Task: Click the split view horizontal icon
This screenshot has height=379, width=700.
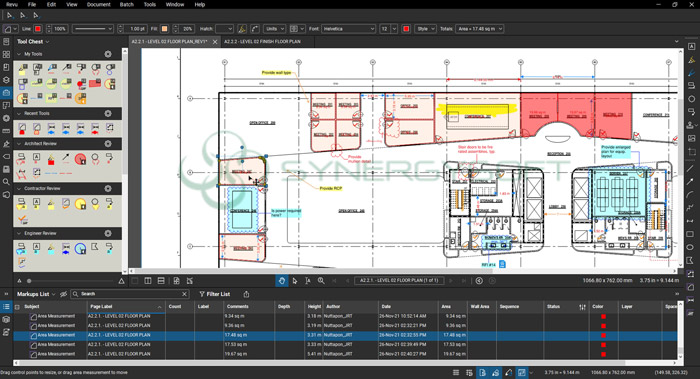Action: pyautogui.click(x=161, y=281)
